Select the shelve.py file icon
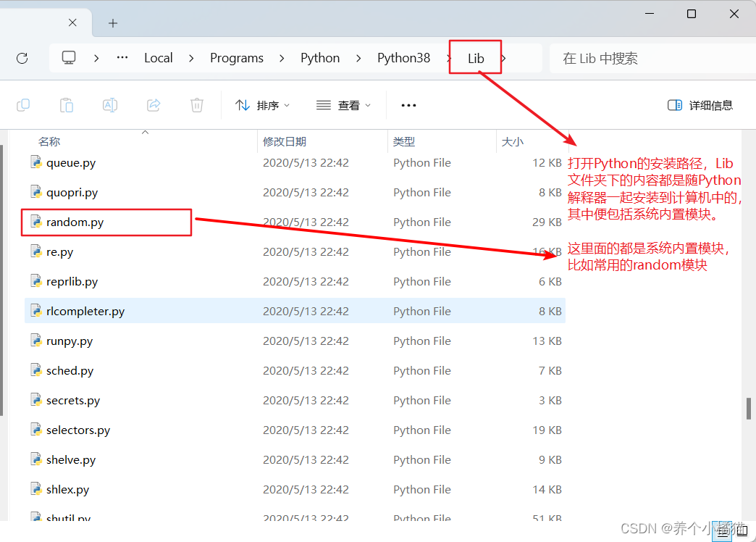This screenshot has height=542, width=756. click(36, 459)
